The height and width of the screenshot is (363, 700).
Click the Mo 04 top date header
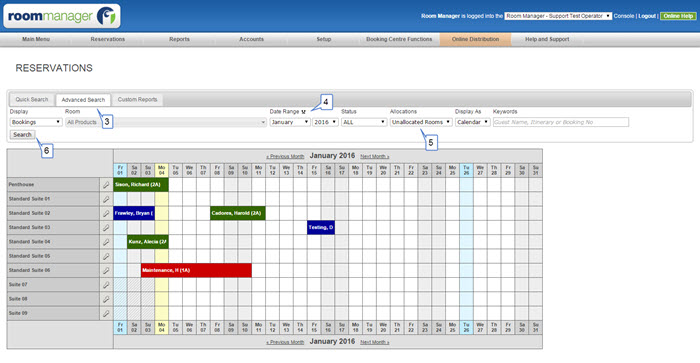tap(162, 170)
